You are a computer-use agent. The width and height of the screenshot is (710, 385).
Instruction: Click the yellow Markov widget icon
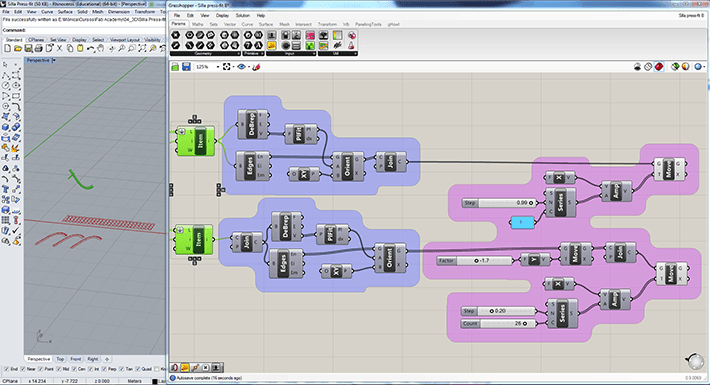[185, 367]
